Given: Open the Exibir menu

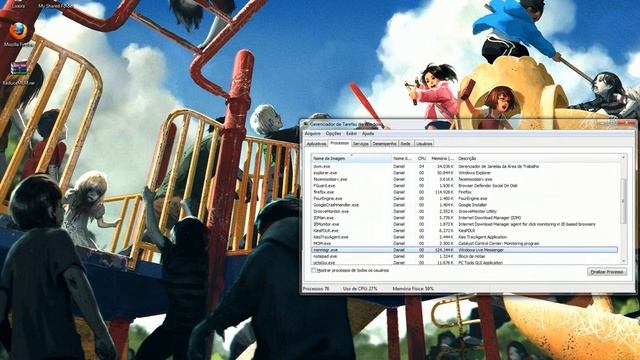Looking at the screenshot, I should click(351, 133).
